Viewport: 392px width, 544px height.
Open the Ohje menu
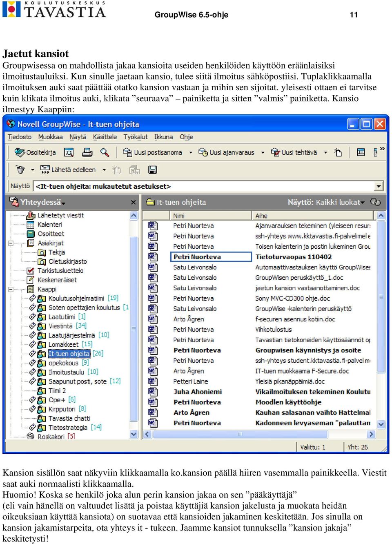point(186,137)
